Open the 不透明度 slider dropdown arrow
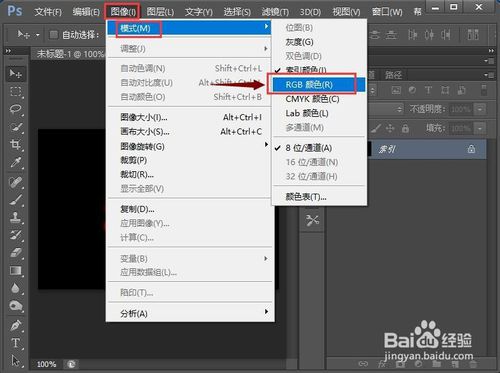The width and height of the screenshot is (500, 373). point(480,109)
